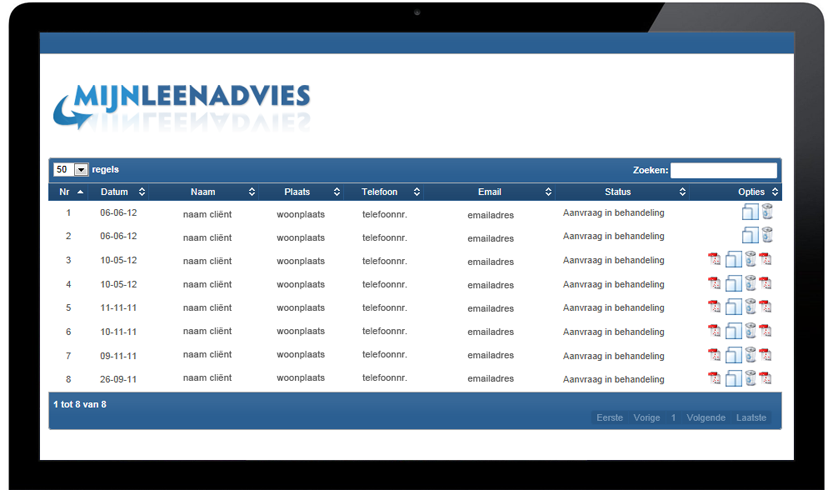Sort the table by the Status column
The image size is (833, 490).
[x=618, y=192]
